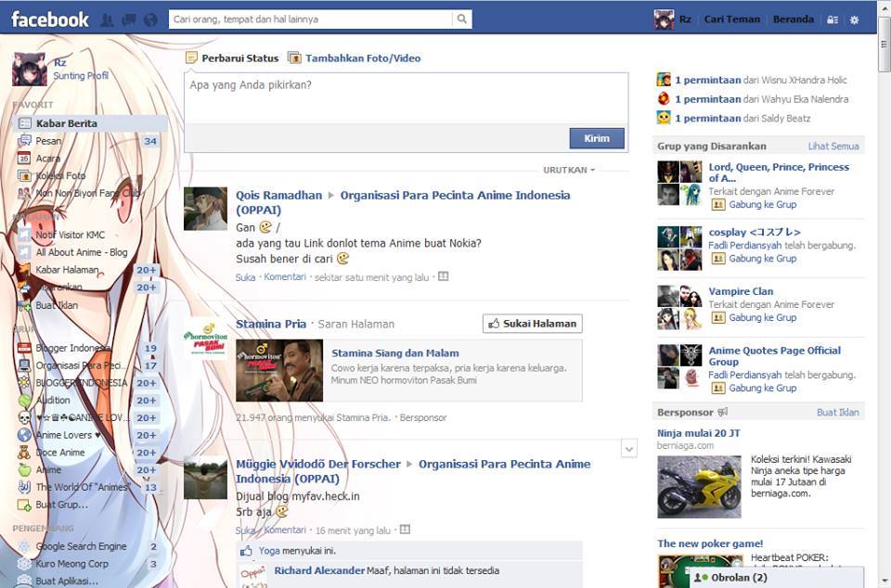Image resolution: width=891 pixels, height=588 pixels.
Task: Click Sukai Halaman button for Stamina Pria
Action: [x=533, y=324]
